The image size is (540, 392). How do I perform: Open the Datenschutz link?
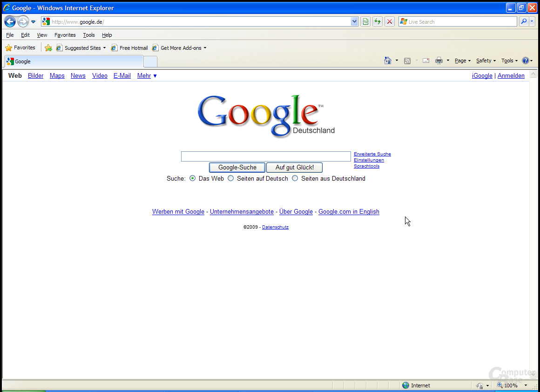(x=275, y=227)
